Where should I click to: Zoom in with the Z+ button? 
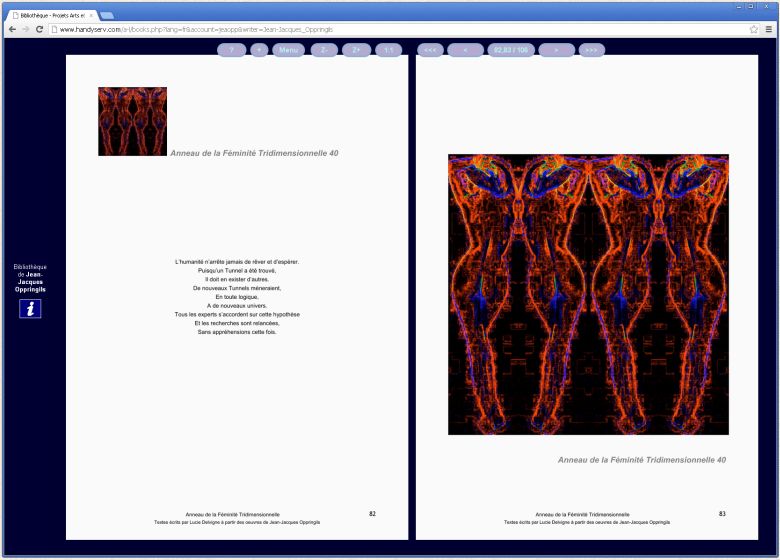point(356,50)
